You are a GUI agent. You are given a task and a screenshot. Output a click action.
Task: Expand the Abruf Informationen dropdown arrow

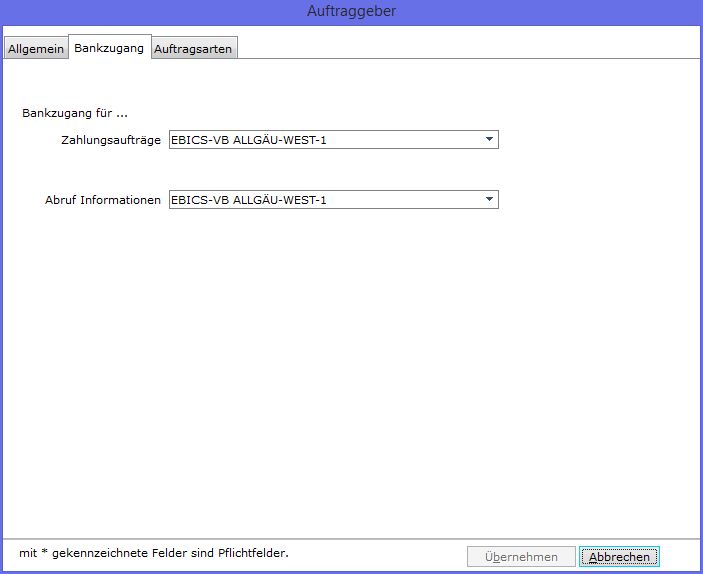(489, 199)
